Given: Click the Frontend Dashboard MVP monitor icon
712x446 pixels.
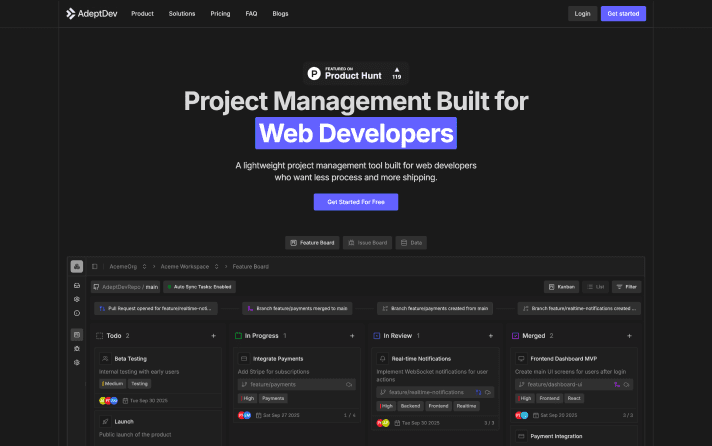Looking at the screenshot, I should 521,359.
